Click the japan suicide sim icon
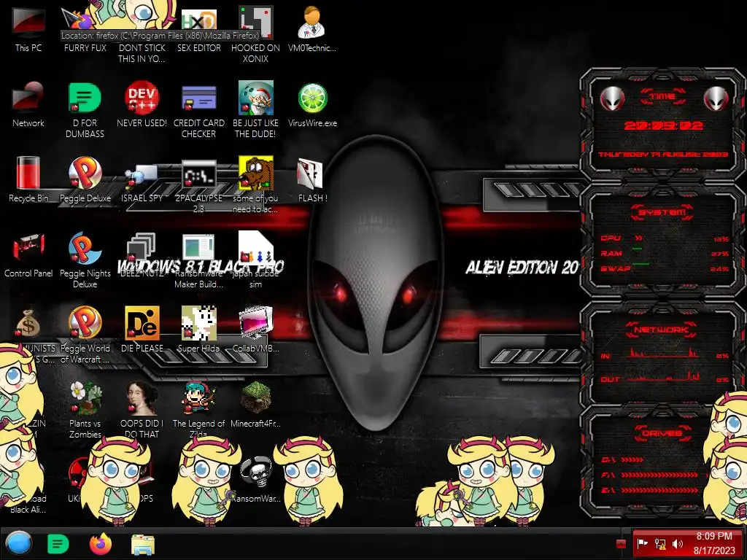 [255, 260]
